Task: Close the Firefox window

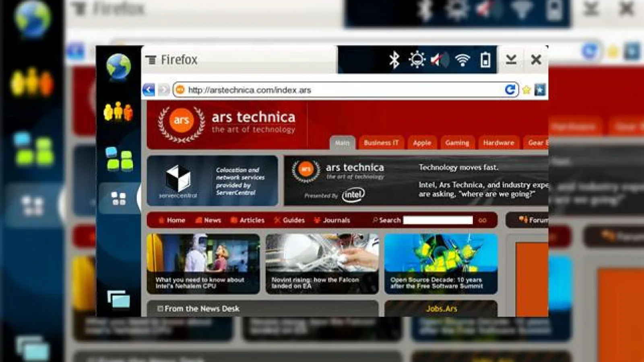Action: 536,60
